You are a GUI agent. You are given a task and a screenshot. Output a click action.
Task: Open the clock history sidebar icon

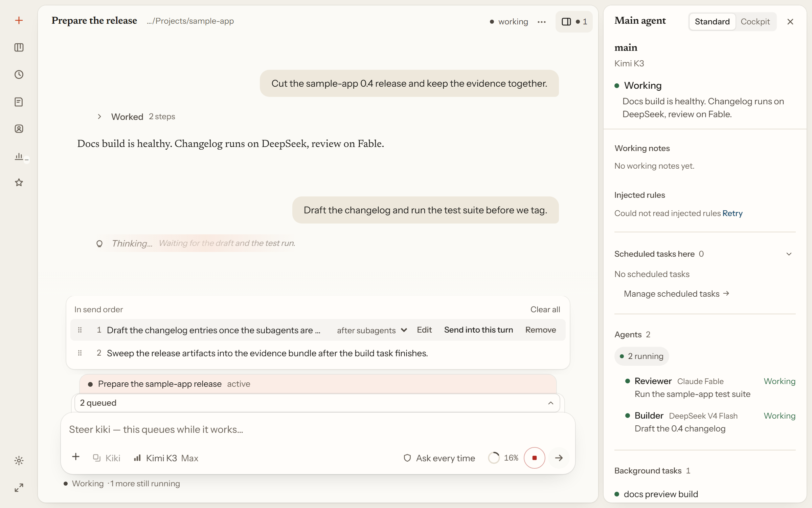(x=19, y=75)
